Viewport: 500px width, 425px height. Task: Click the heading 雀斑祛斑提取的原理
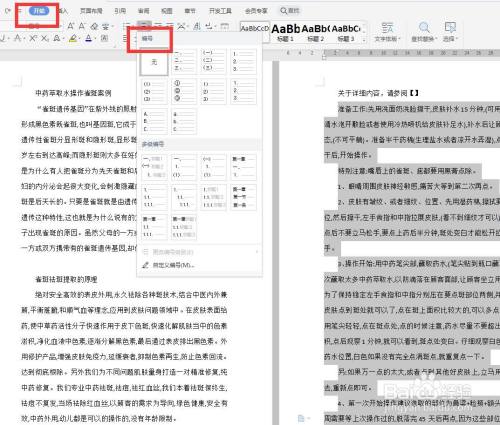tap(66, 279)
